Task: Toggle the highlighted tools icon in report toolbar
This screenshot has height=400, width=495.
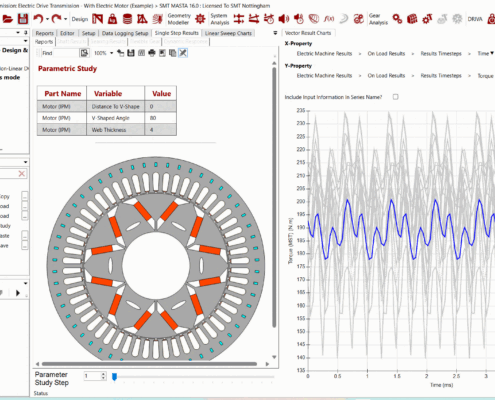Action: point(183,53)
